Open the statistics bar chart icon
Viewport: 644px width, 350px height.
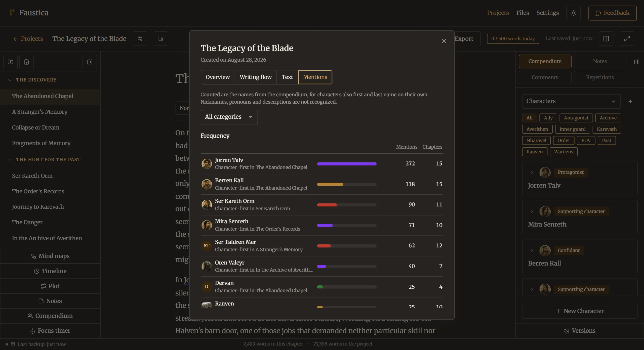(161, 39)
